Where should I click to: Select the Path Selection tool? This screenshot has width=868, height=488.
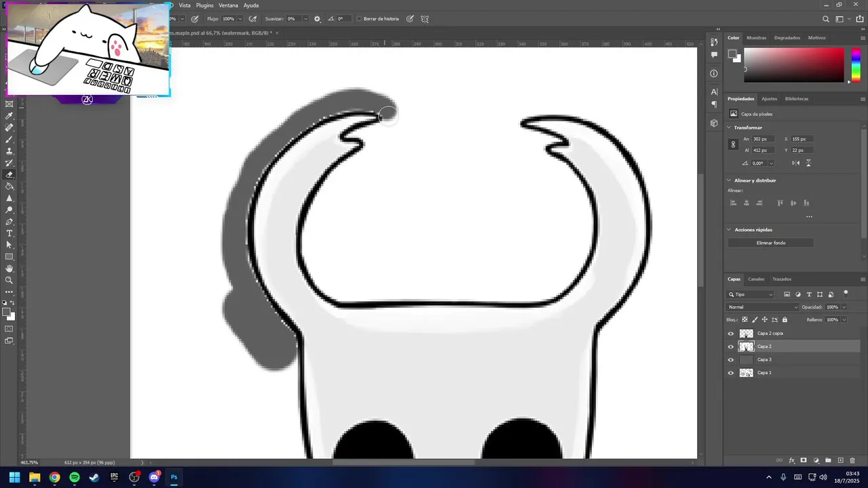pyautogui.click(x=9, y=245)
